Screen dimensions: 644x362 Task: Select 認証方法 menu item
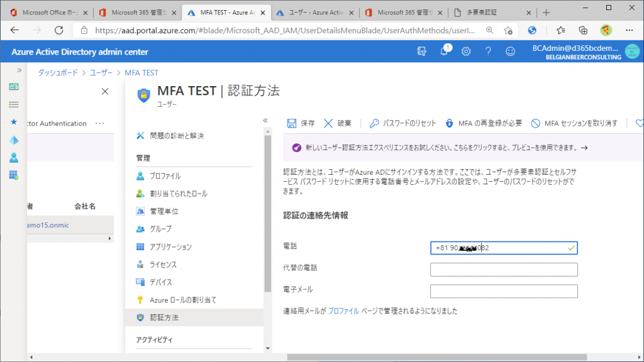pyautogui.click(x=194, y=317)
